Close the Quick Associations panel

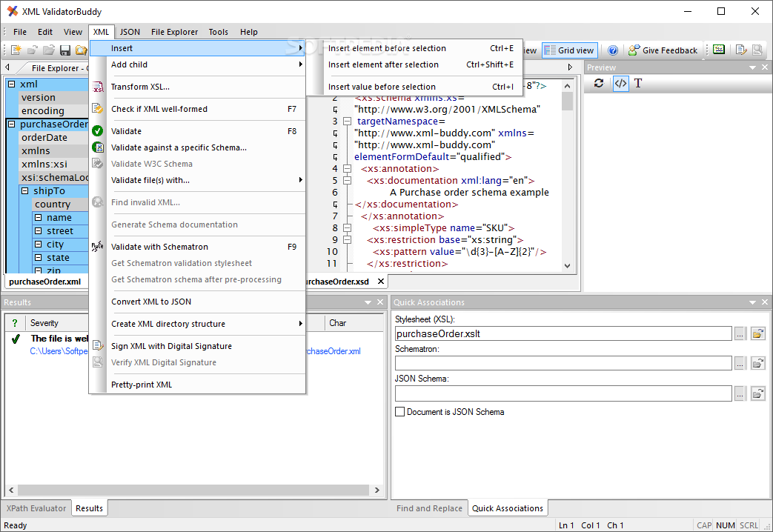click(765, 302)
